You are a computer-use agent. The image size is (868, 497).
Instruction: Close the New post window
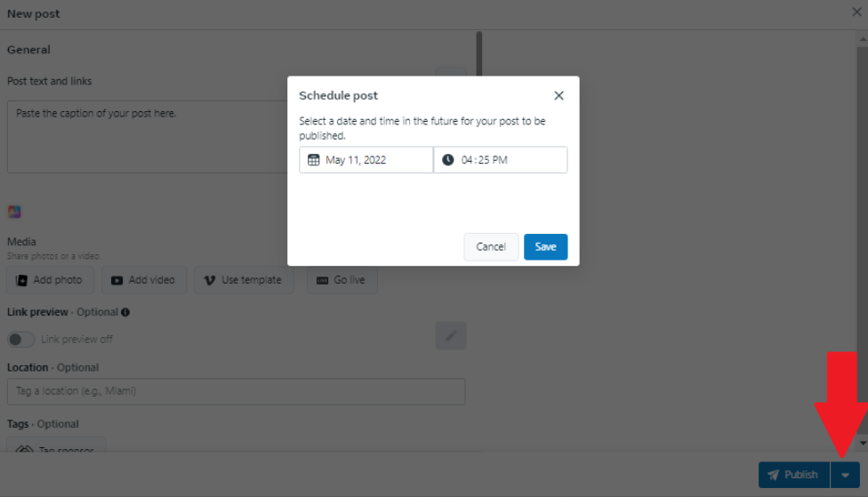click(856, 13)
